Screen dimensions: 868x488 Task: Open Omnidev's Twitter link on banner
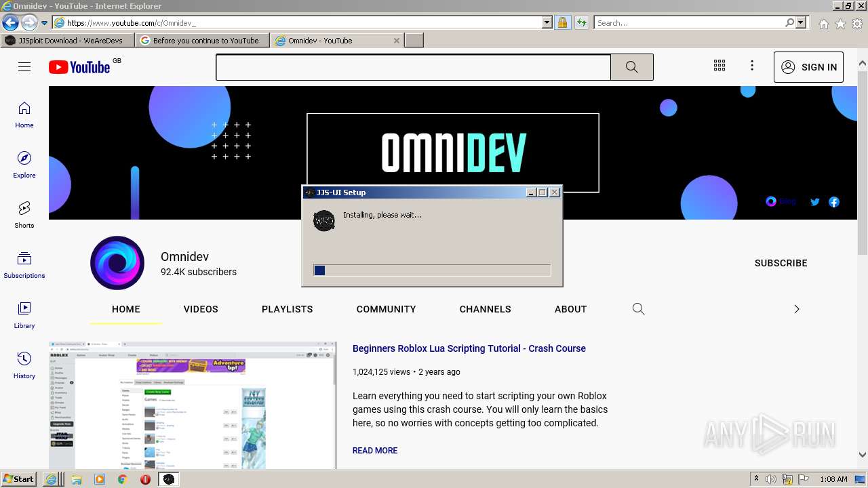(815, 202)
